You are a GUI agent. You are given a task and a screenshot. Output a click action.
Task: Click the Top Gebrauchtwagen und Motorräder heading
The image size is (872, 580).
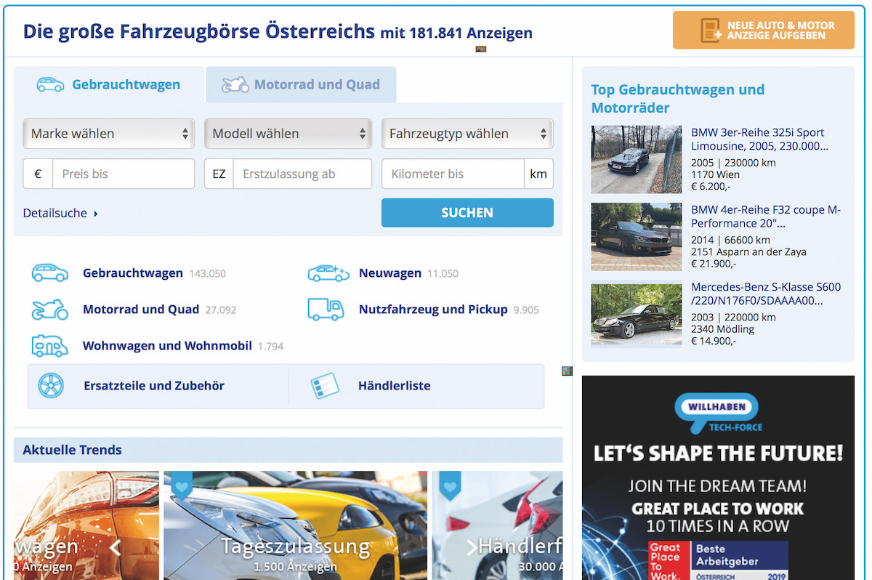(678, 98)
